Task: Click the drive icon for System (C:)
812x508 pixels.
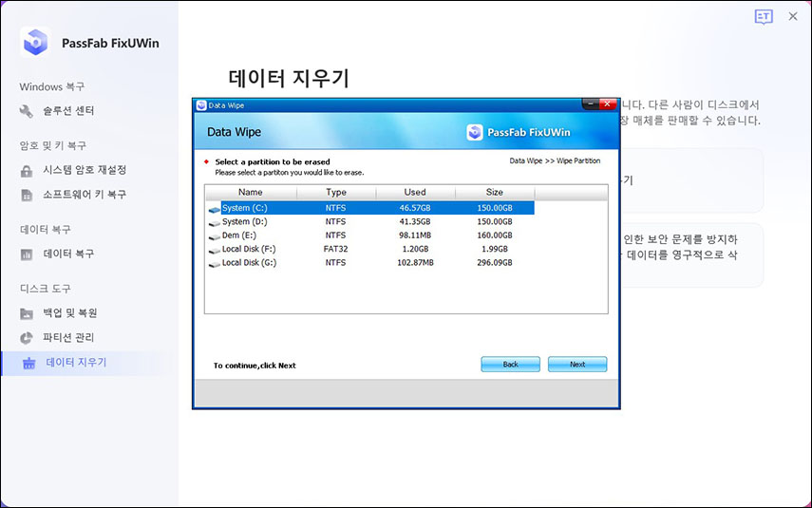Action: pyautogui.click(x=215, y=209)
